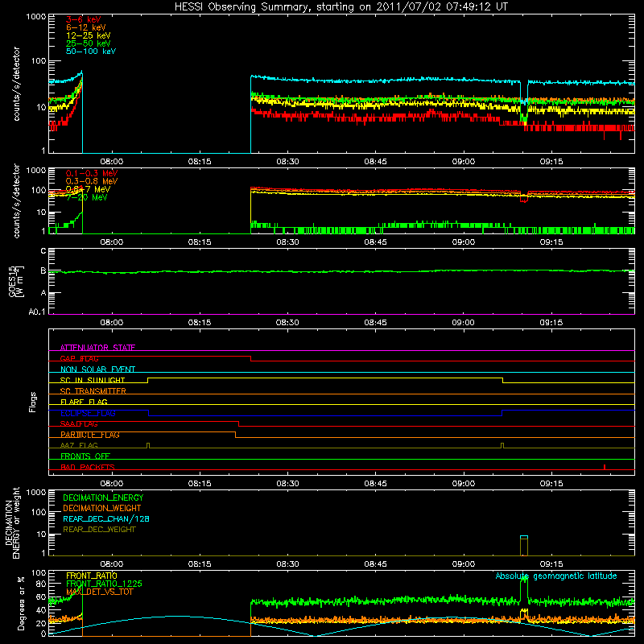This screenshot has height=644, width=644.
Task: Pick the cyan 50-100 keV legend label
Action: click(91, 52)
